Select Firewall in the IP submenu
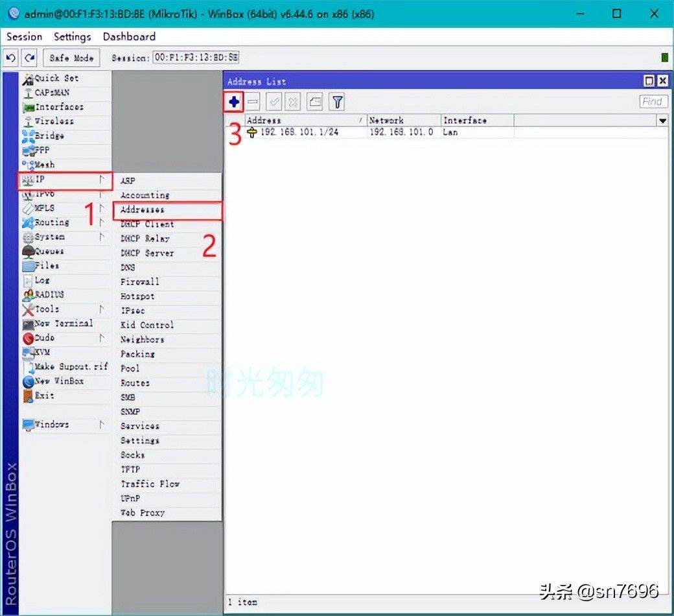 168,282
